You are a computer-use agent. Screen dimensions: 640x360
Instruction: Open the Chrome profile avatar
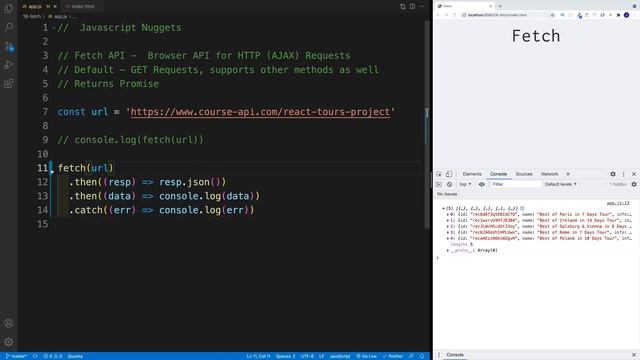click(627, 15)
